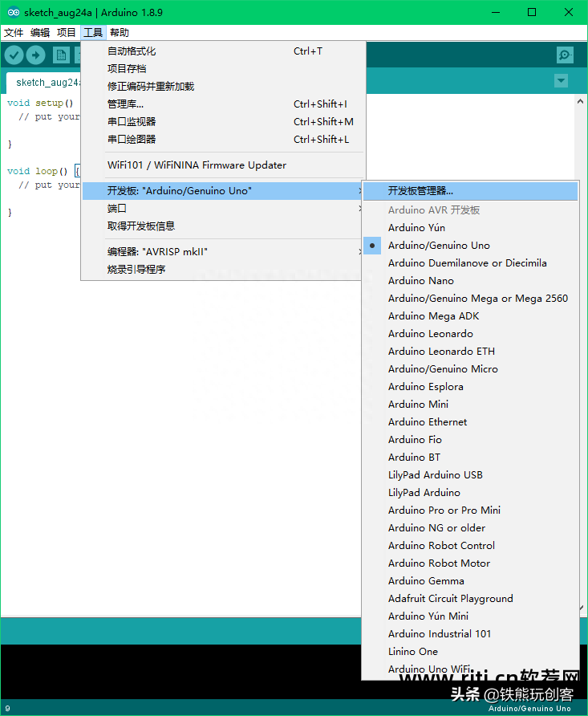Expand the 开发板 board submenu

223,191
